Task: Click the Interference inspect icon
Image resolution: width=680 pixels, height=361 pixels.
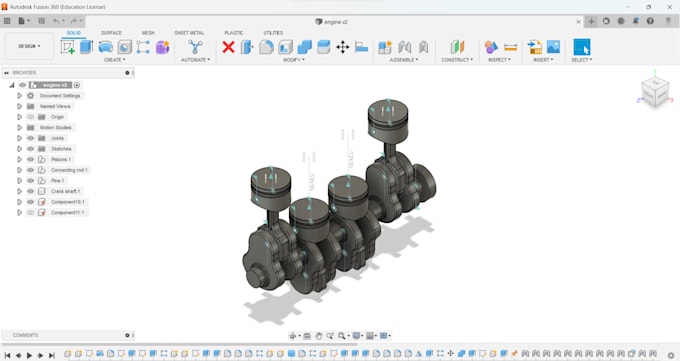Action: tap(491, 47)
